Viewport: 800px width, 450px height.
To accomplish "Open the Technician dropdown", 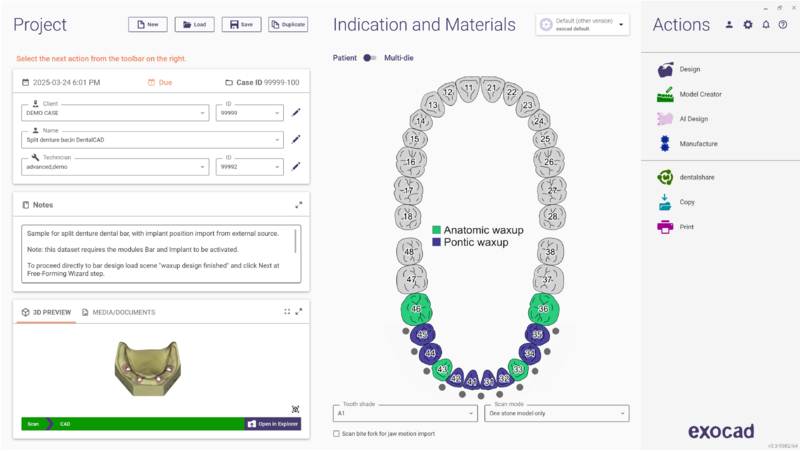I will [115, 167].
